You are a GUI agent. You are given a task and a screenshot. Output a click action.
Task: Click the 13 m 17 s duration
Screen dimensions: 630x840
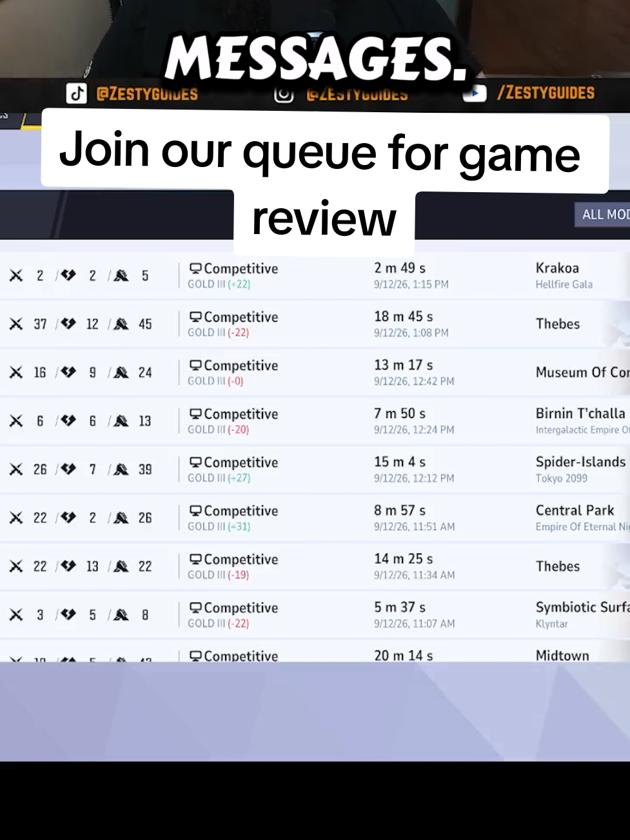tap(403, 365)
